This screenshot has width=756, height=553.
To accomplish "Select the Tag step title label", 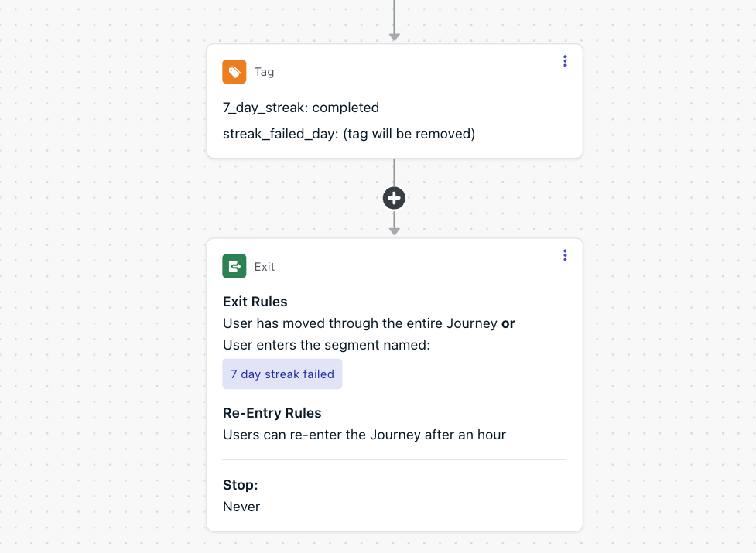I will tap(264, 72).
